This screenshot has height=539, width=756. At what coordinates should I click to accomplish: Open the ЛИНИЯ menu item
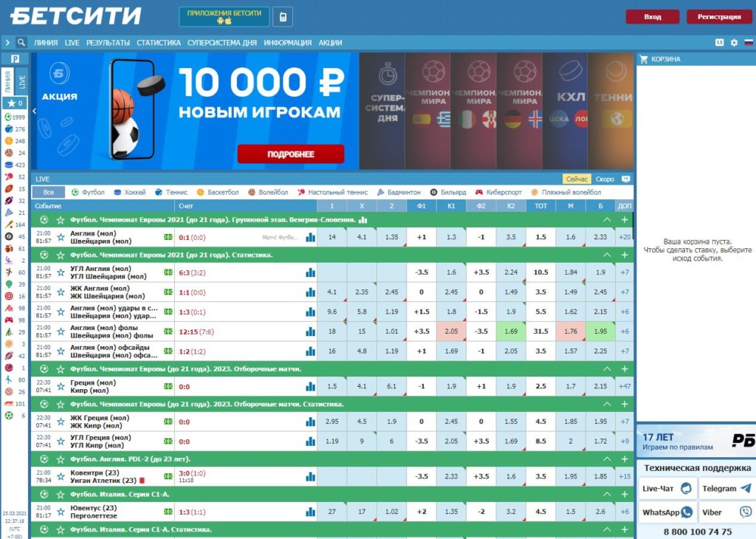(46, 42)
